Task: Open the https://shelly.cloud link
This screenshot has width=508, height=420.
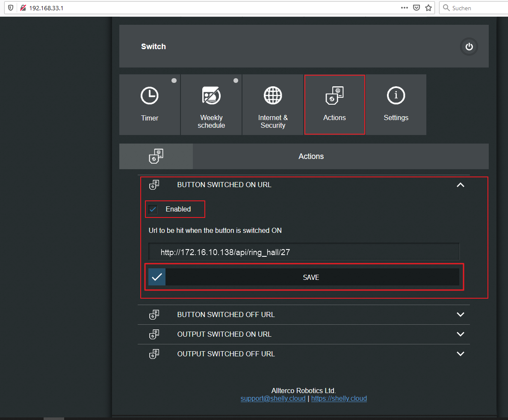Action: [x=339, y=399]
